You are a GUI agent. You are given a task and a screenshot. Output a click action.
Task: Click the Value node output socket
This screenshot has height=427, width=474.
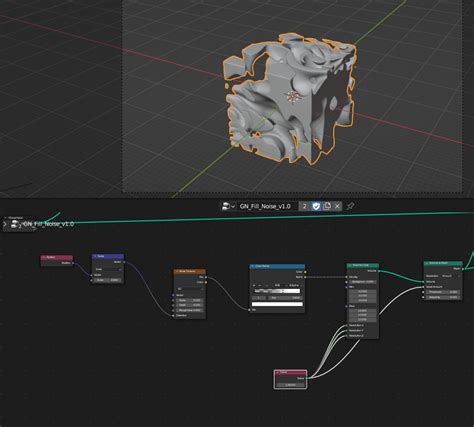pos(306,378)
